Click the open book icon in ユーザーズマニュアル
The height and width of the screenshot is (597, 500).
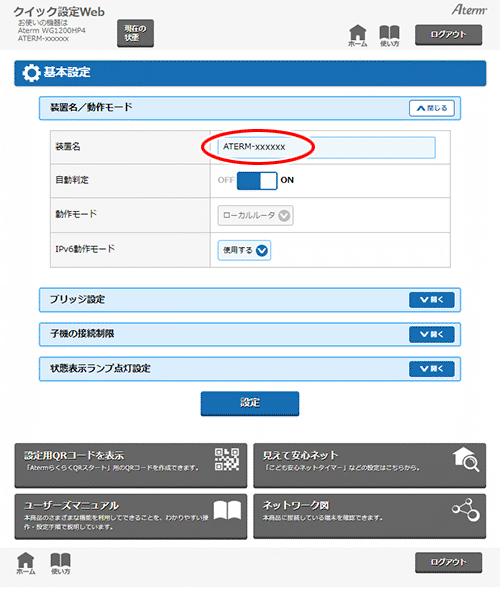[227, 510]
